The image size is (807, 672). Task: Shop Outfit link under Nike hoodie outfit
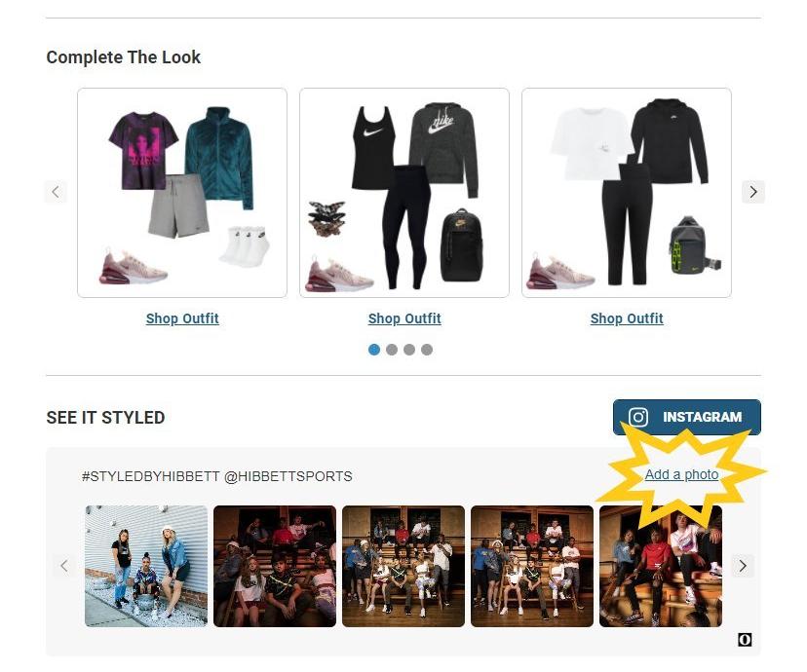(x=404, y=318)
